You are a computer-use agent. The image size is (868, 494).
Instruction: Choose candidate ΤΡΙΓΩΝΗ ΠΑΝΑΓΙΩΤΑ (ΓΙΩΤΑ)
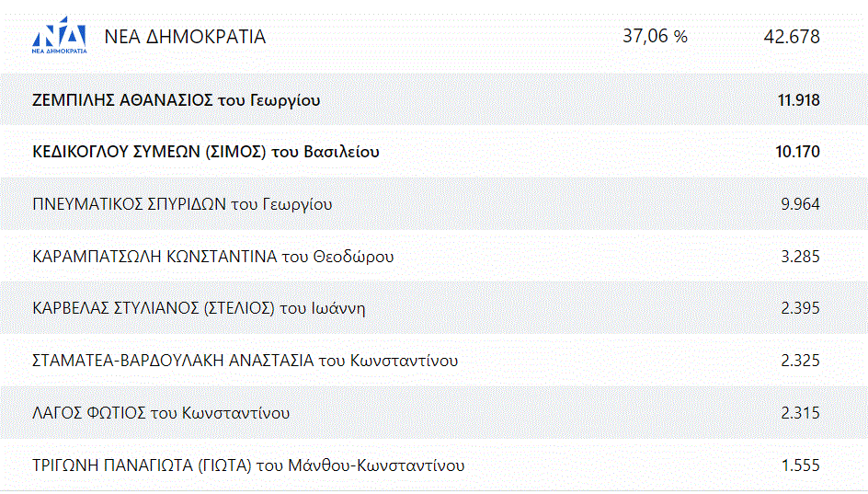tap(248, 465)
